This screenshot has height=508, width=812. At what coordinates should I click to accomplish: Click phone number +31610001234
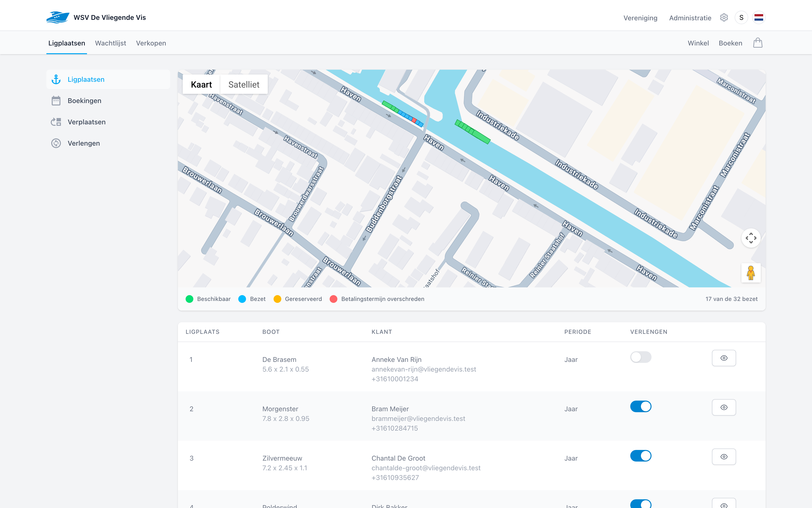(395, 379)
